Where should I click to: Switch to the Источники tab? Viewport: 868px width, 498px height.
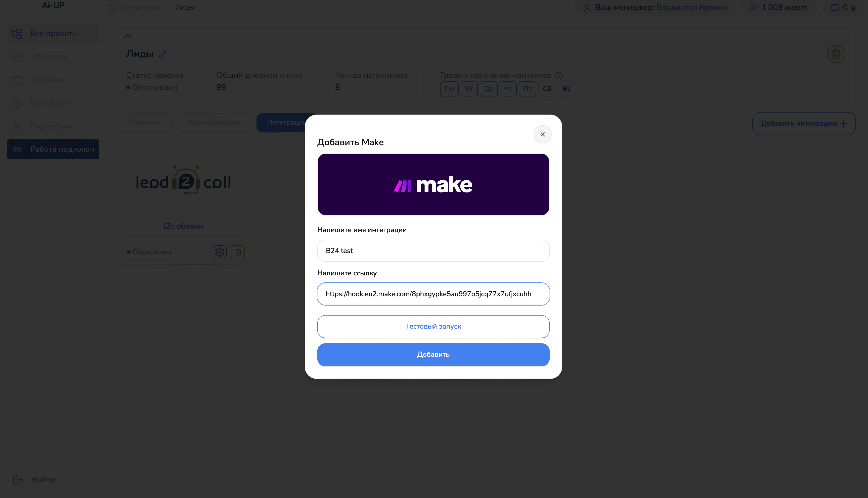pos(144,122)
